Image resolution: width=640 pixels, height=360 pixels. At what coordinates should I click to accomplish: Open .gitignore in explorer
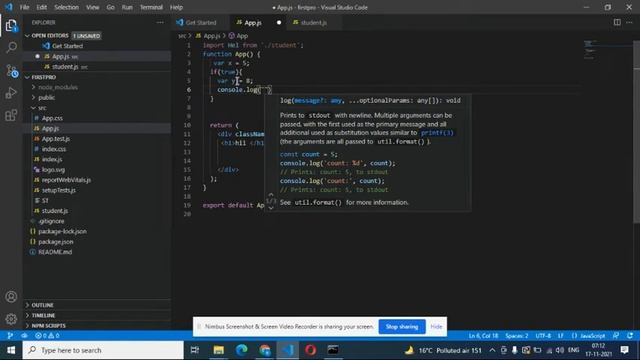click(51, 221)
